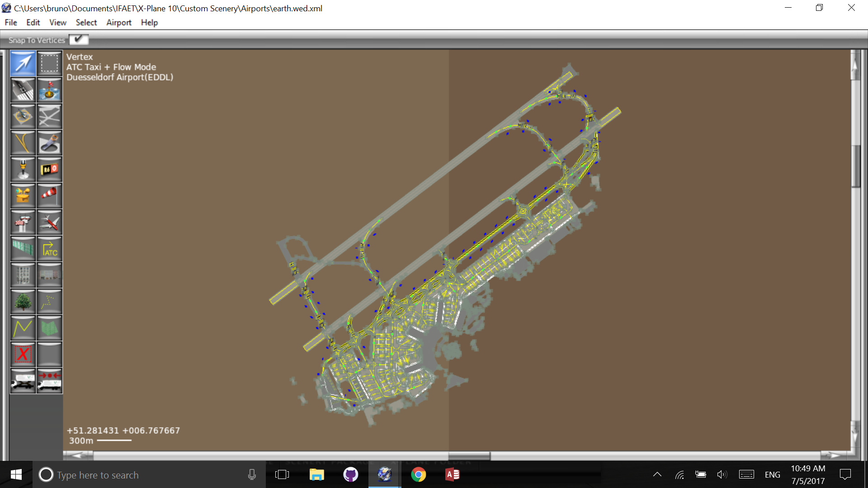This screenshot has height=488, width=868.
Task: Activate the ATC taxi route tool
Action: click(49, 249)
